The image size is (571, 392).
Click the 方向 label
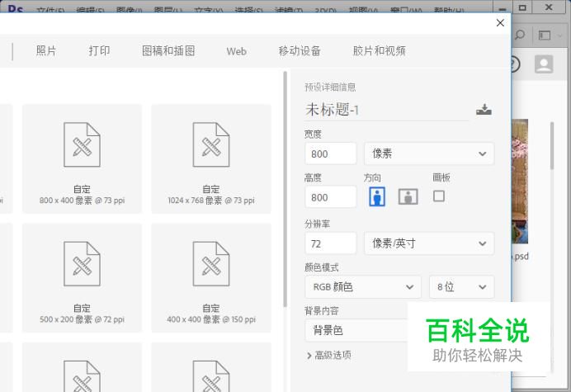click(372, 177)
